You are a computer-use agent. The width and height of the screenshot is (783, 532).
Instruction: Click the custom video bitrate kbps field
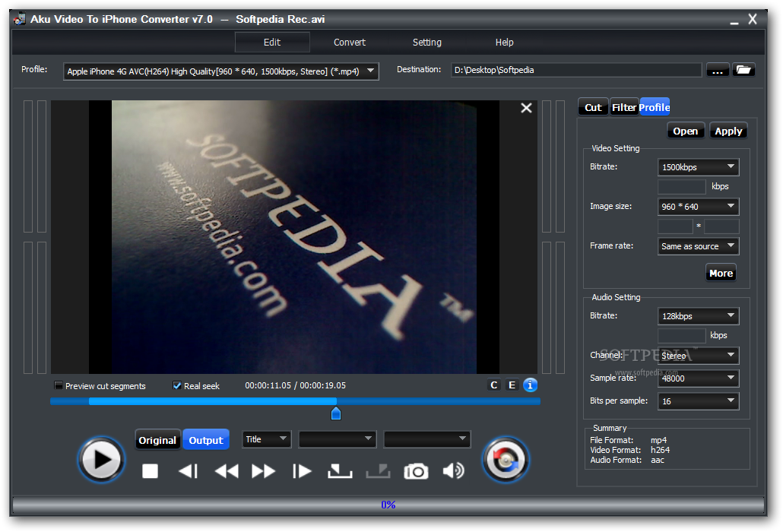pyautogui.click(x=682, y=187)
